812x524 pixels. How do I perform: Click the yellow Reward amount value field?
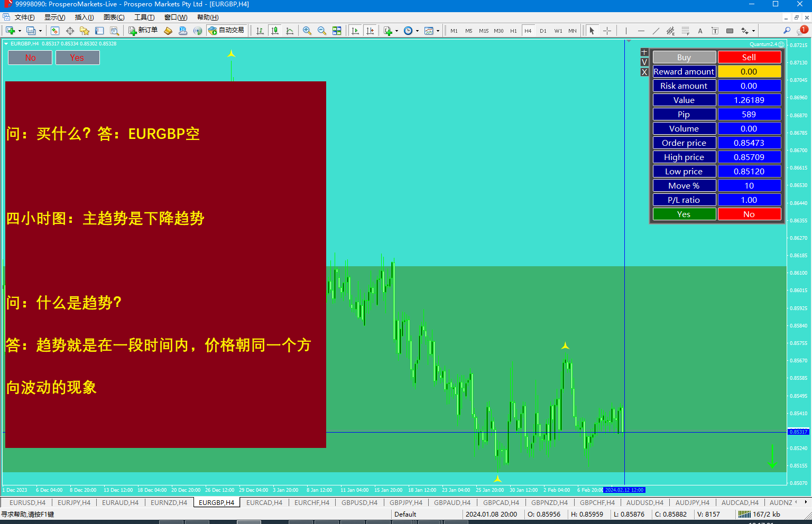tap(749, 72)
